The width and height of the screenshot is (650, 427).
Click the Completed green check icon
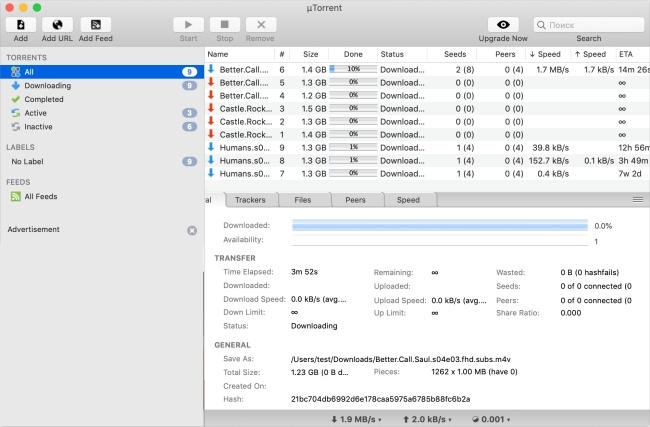click(x=16, y=99)
